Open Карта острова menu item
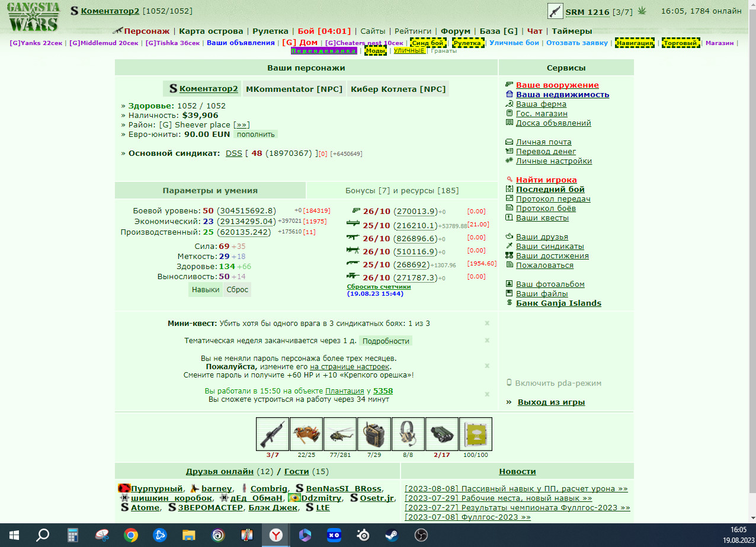Image resolution: width=756 pixels, height=547 pixels. [x=211, y=31]
